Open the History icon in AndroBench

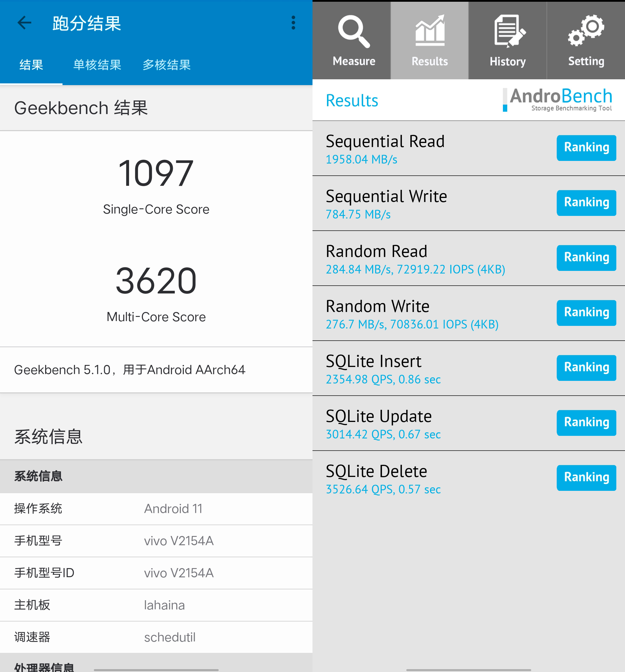pyautogui.click(x=508, y=38)
